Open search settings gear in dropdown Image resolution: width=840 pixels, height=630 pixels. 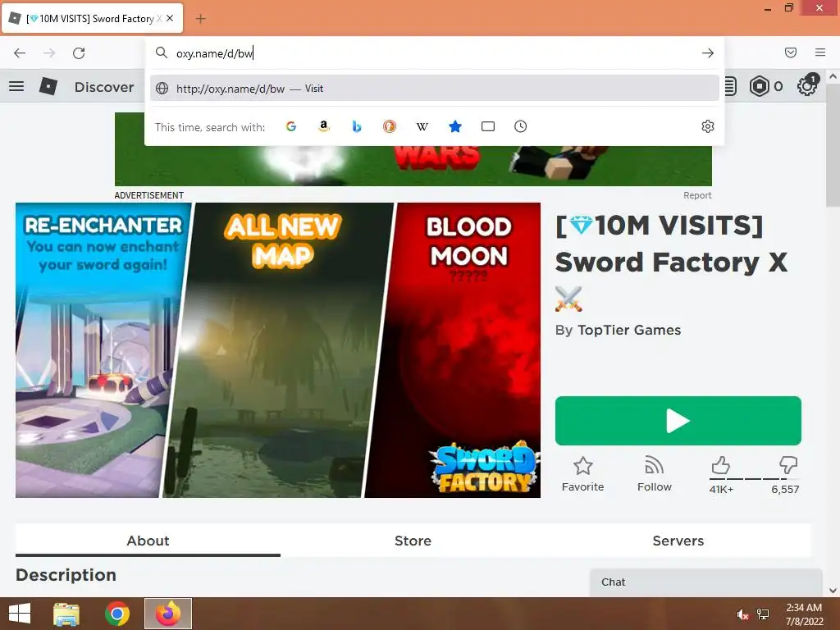click(708, 126)
